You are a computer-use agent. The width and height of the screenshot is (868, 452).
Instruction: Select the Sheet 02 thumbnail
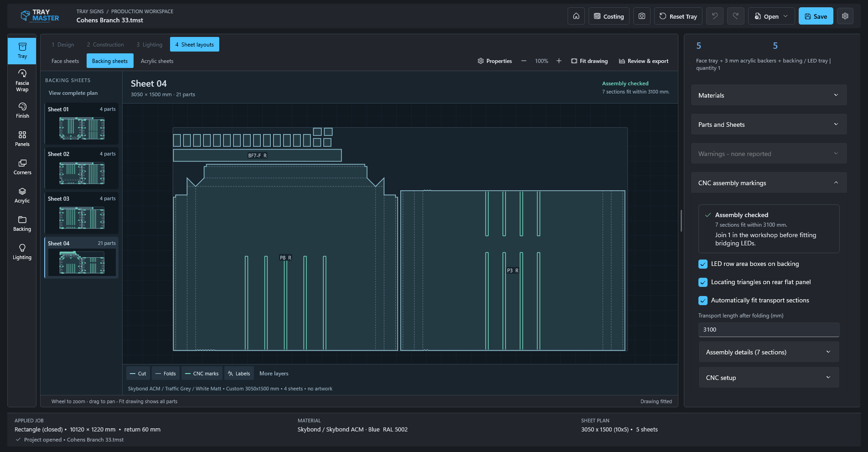tap(82, 168)
